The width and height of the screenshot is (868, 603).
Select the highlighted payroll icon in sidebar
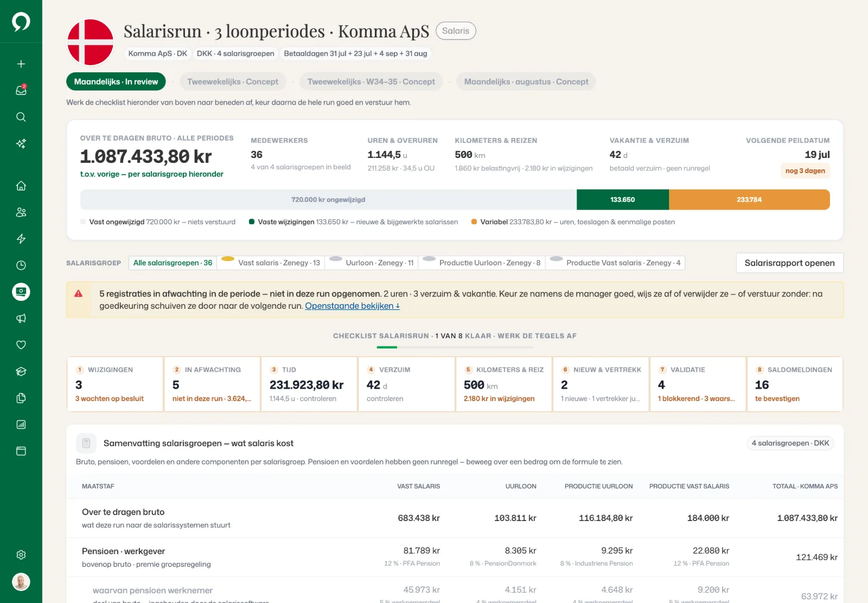click(x=21, y=292)
